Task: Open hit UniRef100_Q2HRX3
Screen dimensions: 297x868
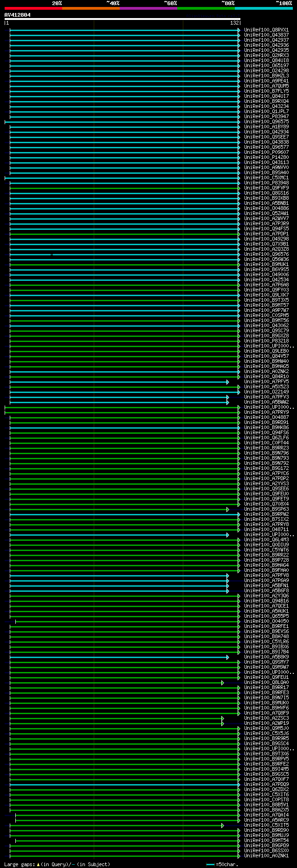Action: 266,55
